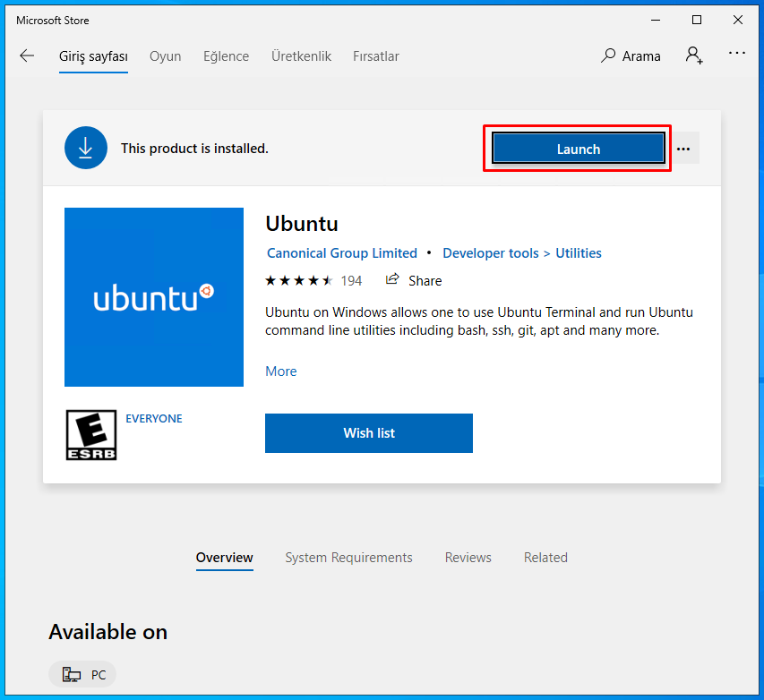Open the Fırsatlar tab
Screen dimensions: 764x700
tap(376, 56)
